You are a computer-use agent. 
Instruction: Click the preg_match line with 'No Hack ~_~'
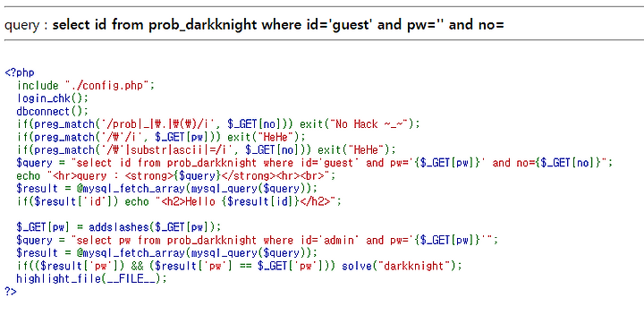tap(218, 124)
